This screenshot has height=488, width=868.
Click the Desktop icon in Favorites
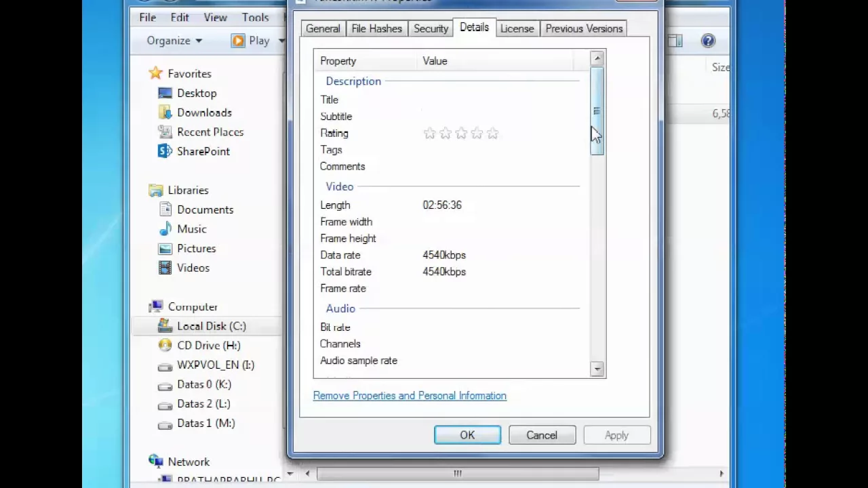point(165,93)
